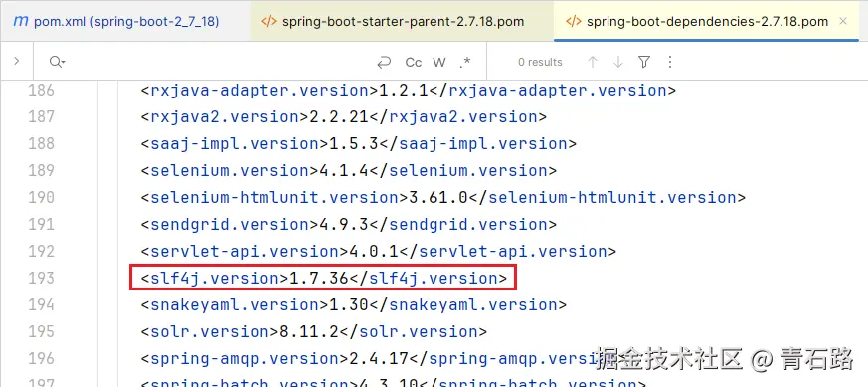
Task: Click line number 191 in the gutter
Action: (x=41, y=224)
